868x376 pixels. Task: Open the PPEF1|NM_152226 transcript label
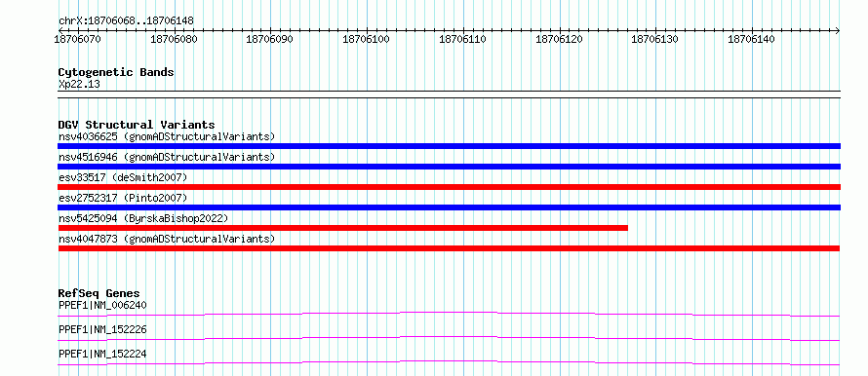(102, 329)
